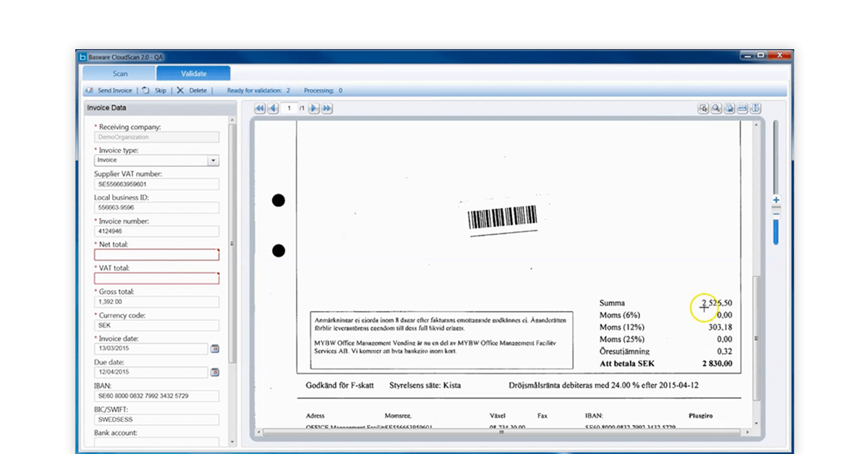Click the 'Godkänd för F-skatt' text
This screenshot has width=868, height=454.
tap(340, 386)
